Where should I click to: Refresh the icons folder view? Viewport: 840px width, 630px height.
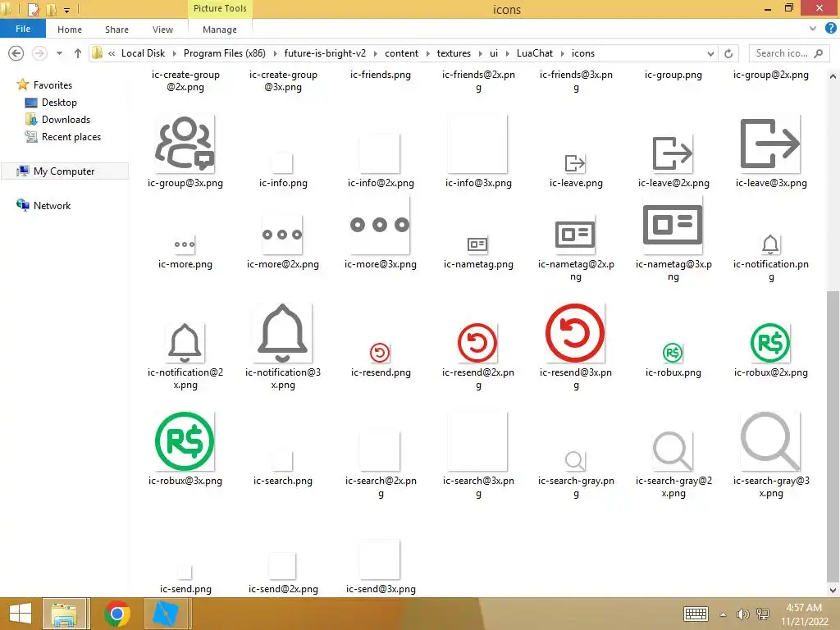(x=728, y=53)
